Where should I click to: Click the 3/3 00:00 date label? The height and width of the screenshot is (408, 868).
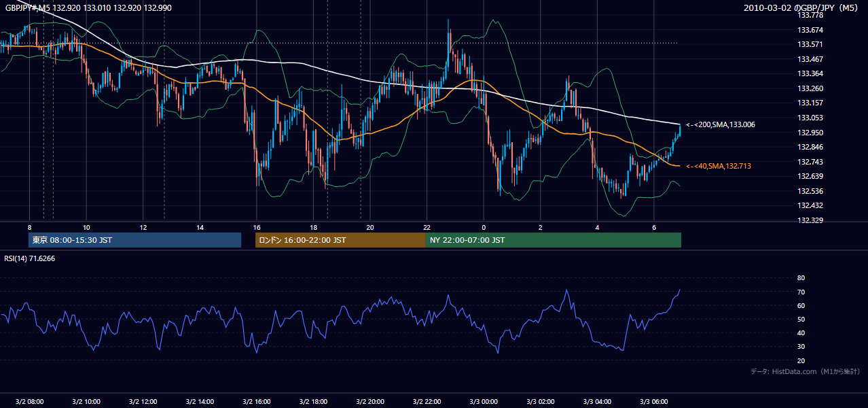(x=484, y=402)
